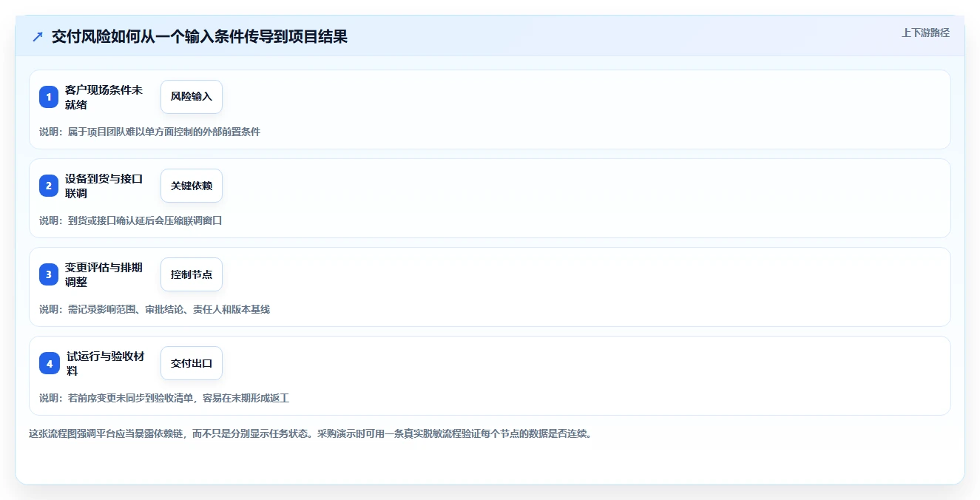Click the 控制节点 tag button
The width and height of the screenshot is (980, 500).
(192, 274)
